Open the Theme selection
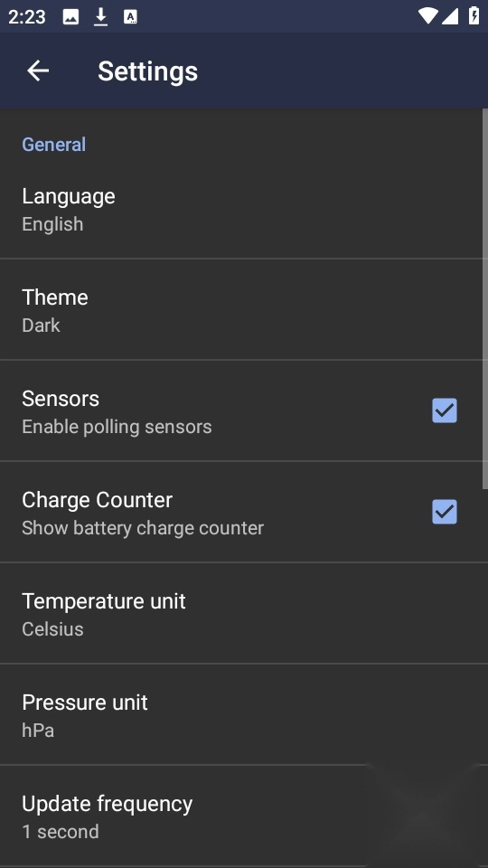 click(x=241, y=309)
